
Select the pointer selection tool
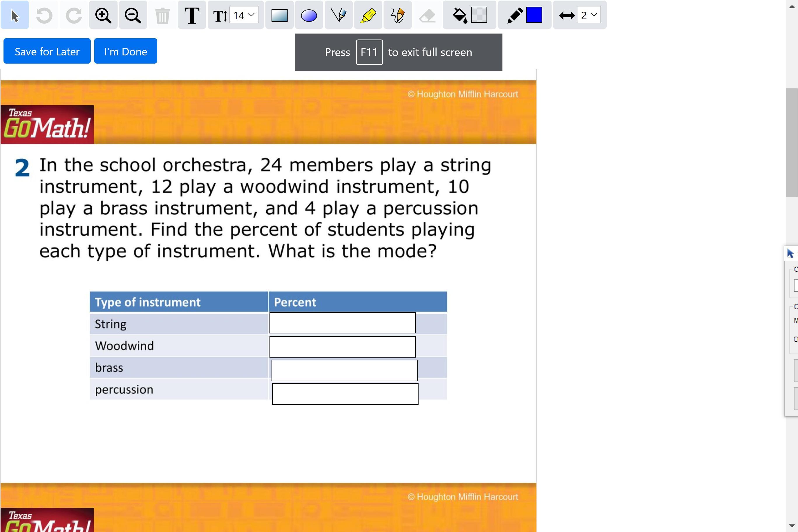[x=15, y=15]
